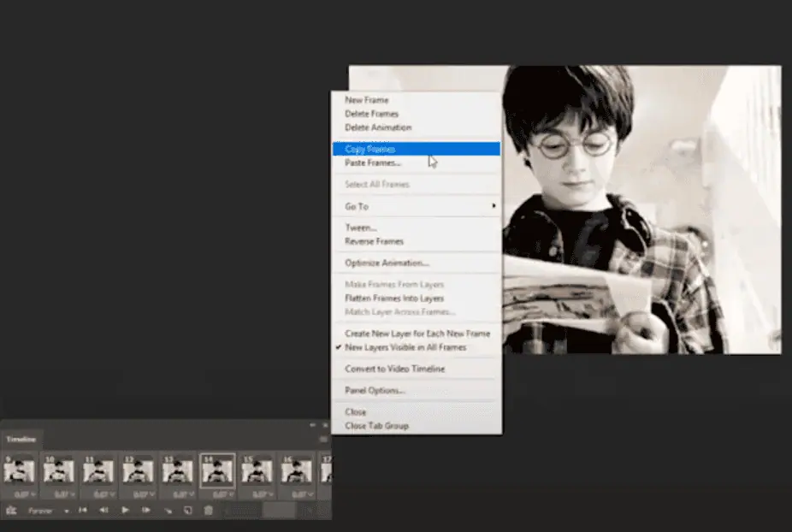Click the Duplicate selected frames icon
792x532 pixels.
tap(187, 511)
